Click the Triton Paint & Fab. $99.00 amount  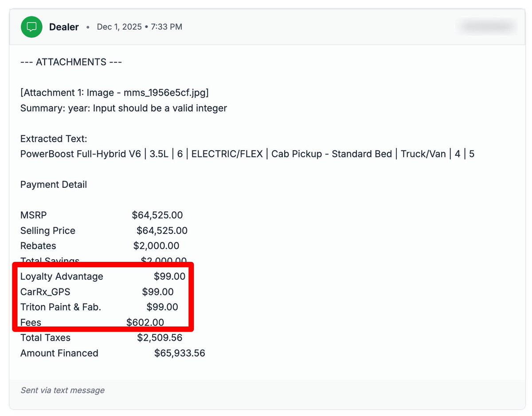pos(162,307)
